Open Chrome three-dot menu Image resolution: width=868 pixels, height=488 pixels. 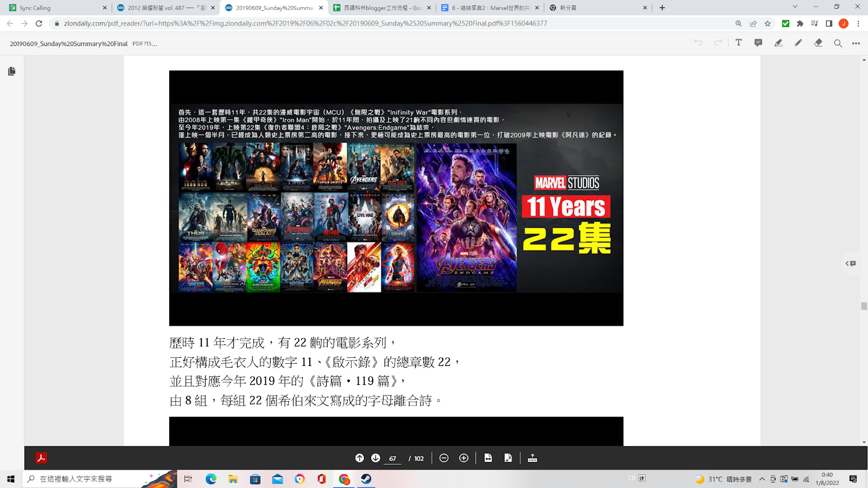pos(858,23)
